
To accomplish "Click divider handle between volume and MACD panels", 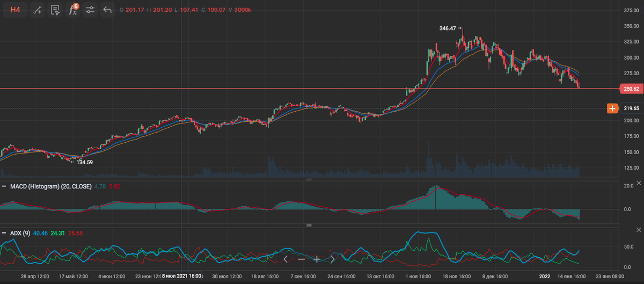I will click(309, 178).
